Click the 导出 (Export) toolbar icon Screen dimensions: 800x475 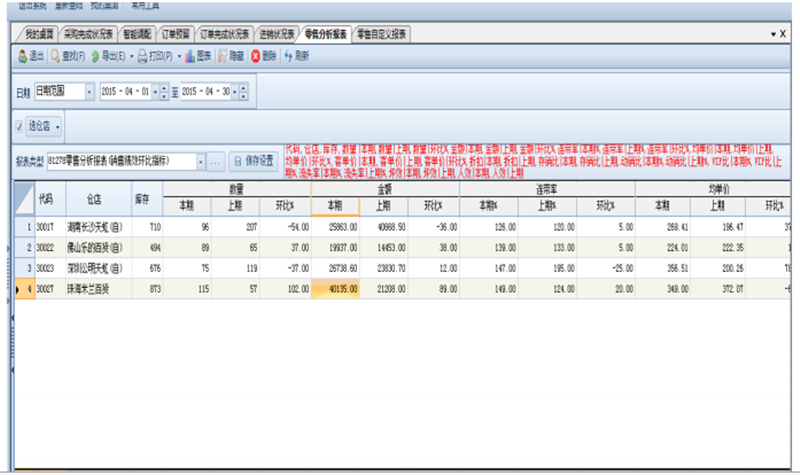(94, 56)
